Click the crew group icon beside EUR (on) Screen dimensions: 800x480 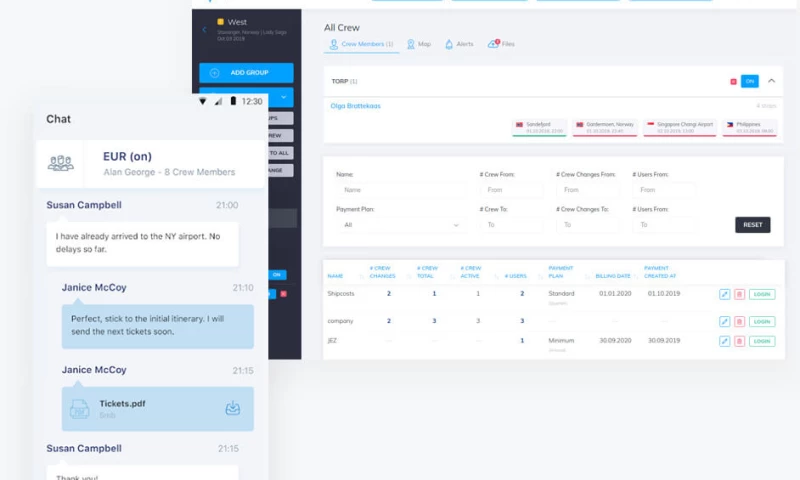coord(61,163)
